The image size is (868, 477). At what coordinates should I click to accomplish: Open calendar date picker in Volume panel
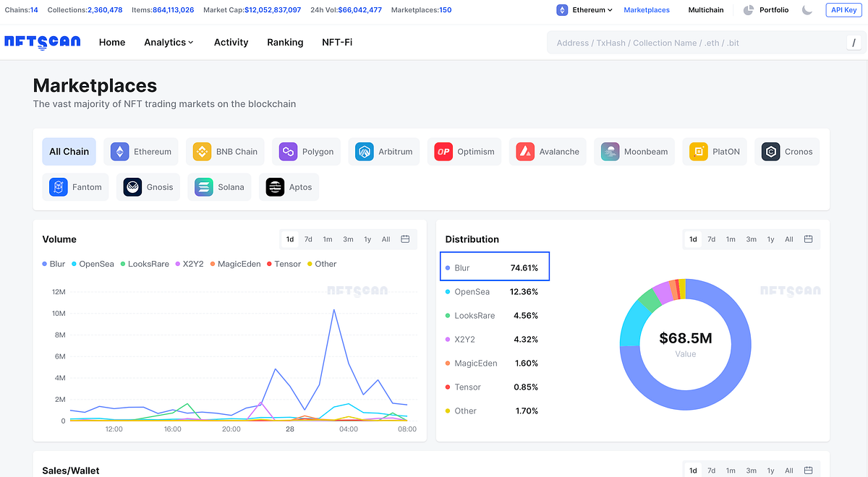405,239
